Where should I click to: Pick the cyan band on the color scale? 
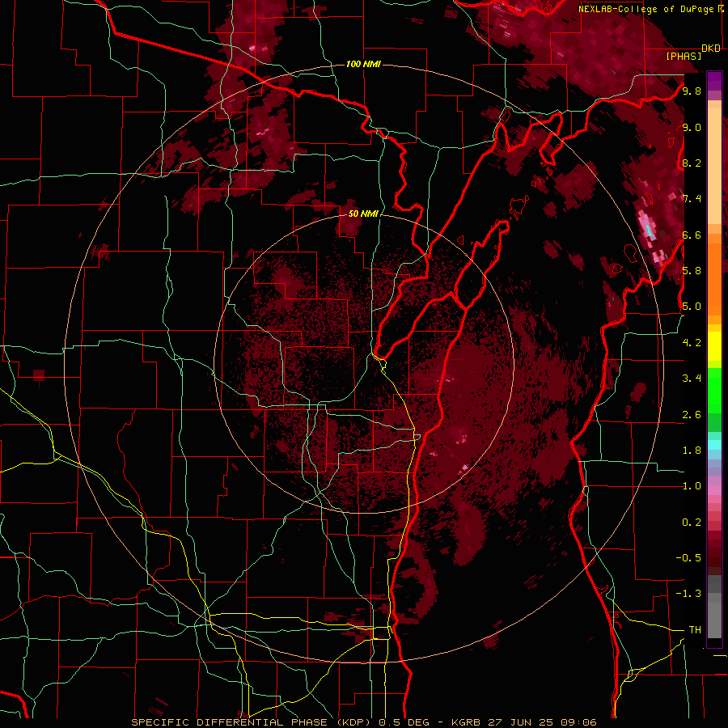[x=714, y=444]
